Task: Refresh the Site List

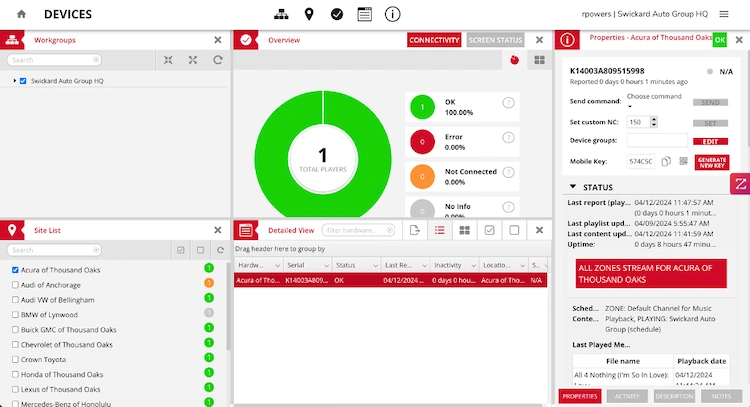Action: pyautogui.click(x=220, y=250)
